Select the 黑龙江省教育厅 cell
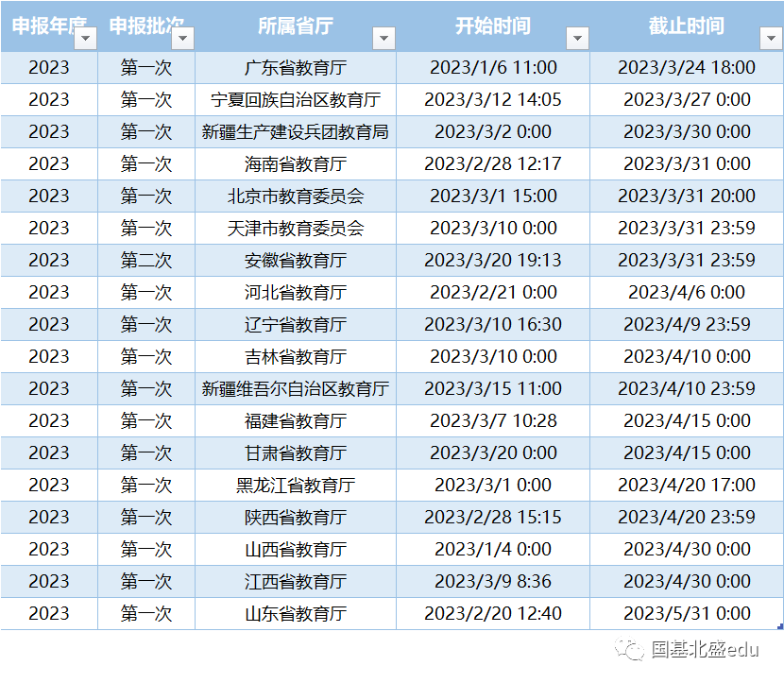 (293, 486)
